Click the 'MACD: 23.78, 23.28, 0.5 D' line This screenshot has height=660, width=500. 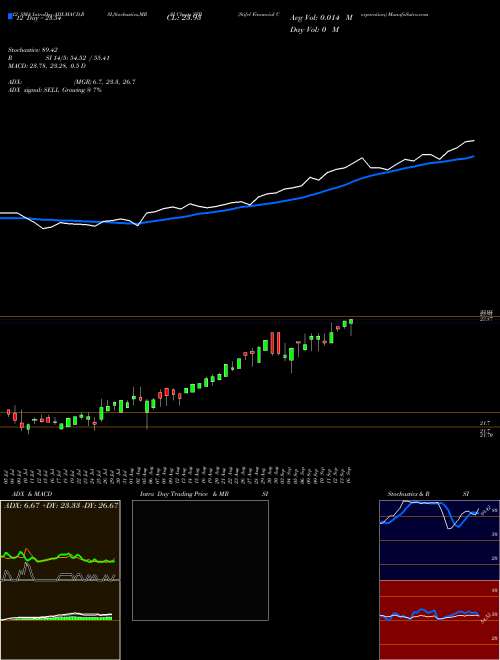click(47, 66)
